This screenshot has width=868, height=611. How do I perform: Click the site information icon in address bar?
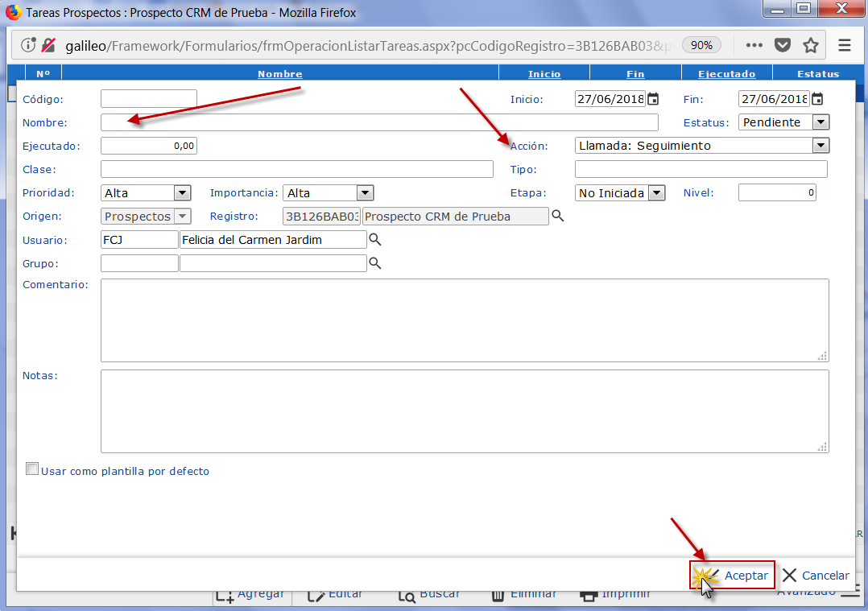[x=27, y=45]
